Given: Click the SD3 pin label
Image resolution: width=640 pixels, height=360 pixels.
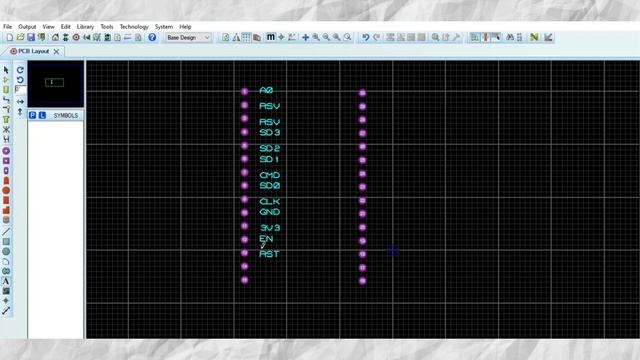Looking at the screenshot, I should tap(270, 132).
